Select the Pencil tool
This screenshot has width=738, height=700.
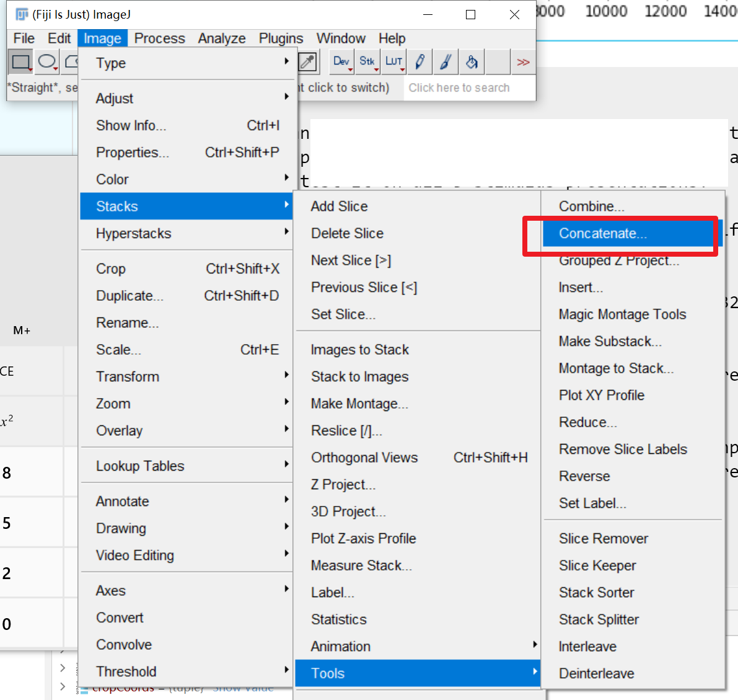(x=420, y=62)
